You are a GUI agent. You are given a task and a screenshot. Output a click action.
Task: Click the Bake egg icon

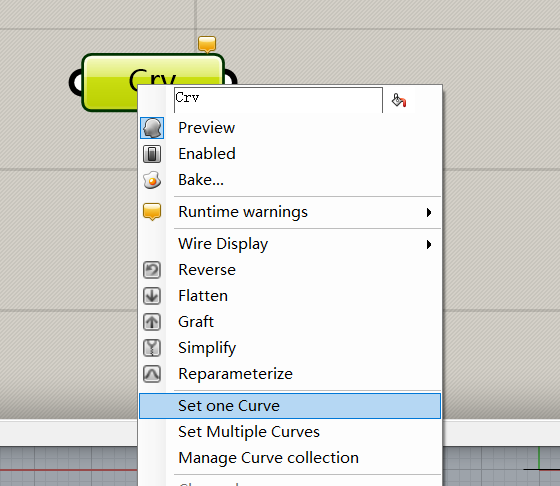[x=152, y=180]
